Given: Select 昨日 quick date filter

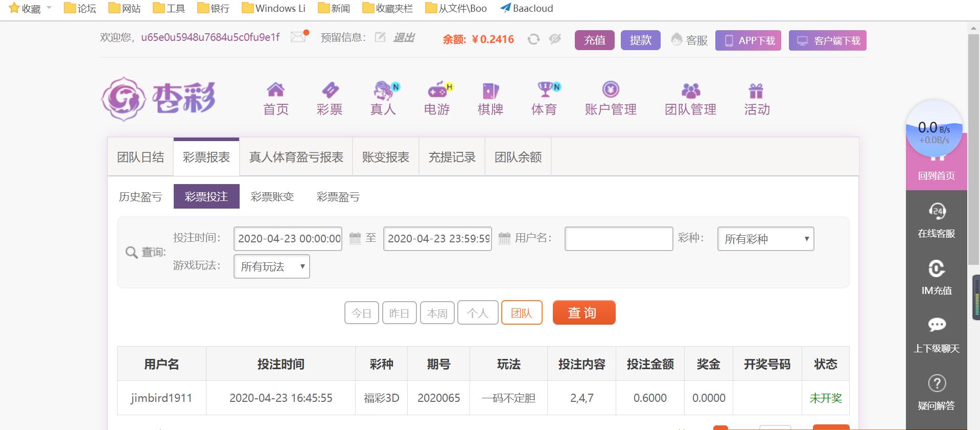Looking at the screenshot, I should (400, 313).
